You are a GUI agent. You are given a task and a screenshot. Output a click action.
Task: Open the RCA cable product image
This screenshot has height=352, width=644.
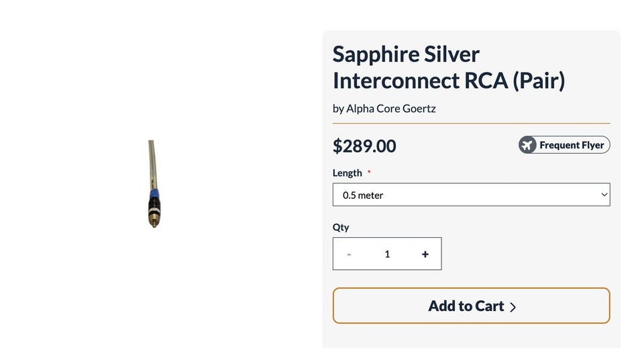(153, 184)
